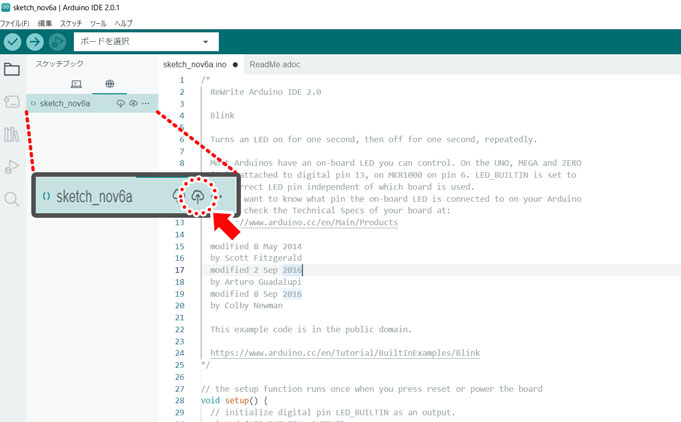Pull sketch_nov6a from cloud with the download icon
681x422 pixels.
pyautogui.click(x=120, y=103)
